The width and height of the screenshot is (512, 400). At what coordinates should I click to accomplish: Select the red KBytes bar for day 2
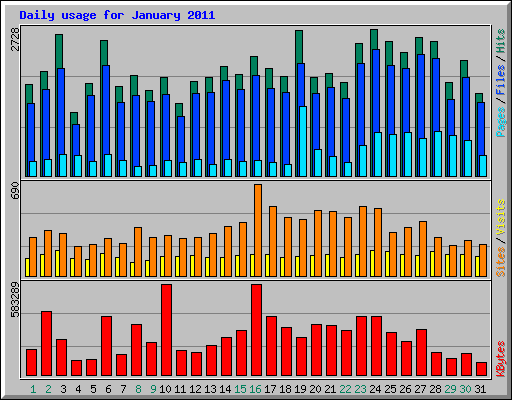point(46,344)
